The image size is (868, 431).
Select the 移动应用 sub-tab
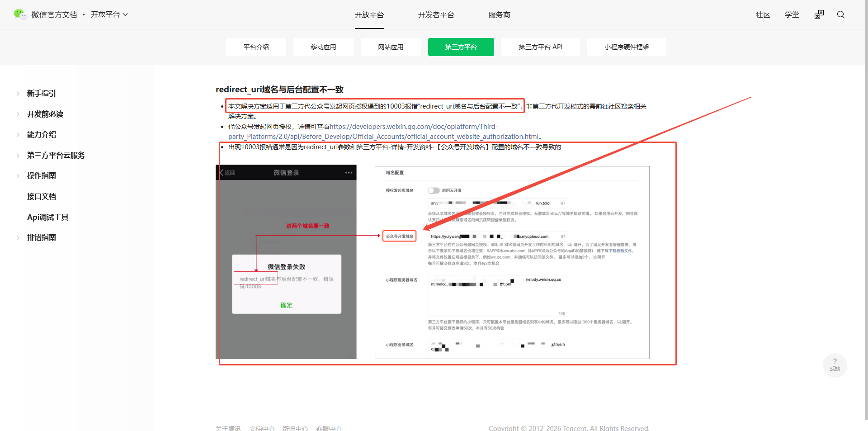[x=323, y=47]
